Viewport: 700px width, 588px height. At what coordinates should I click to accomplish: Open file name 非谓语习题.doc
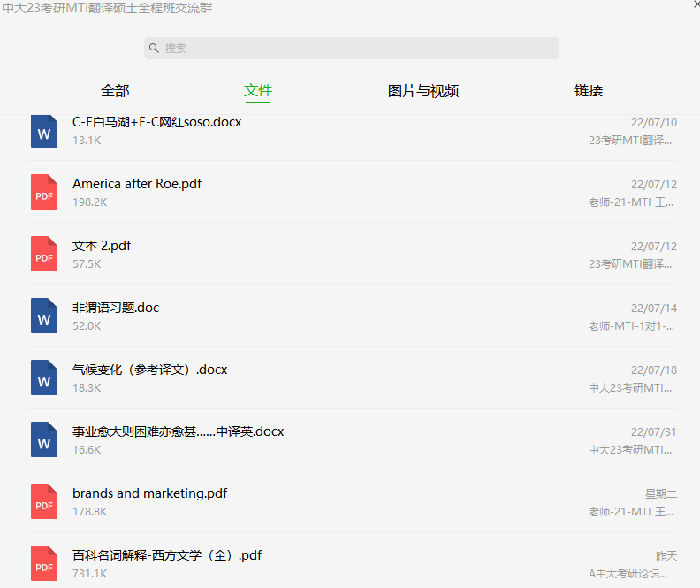click(116, 308)
